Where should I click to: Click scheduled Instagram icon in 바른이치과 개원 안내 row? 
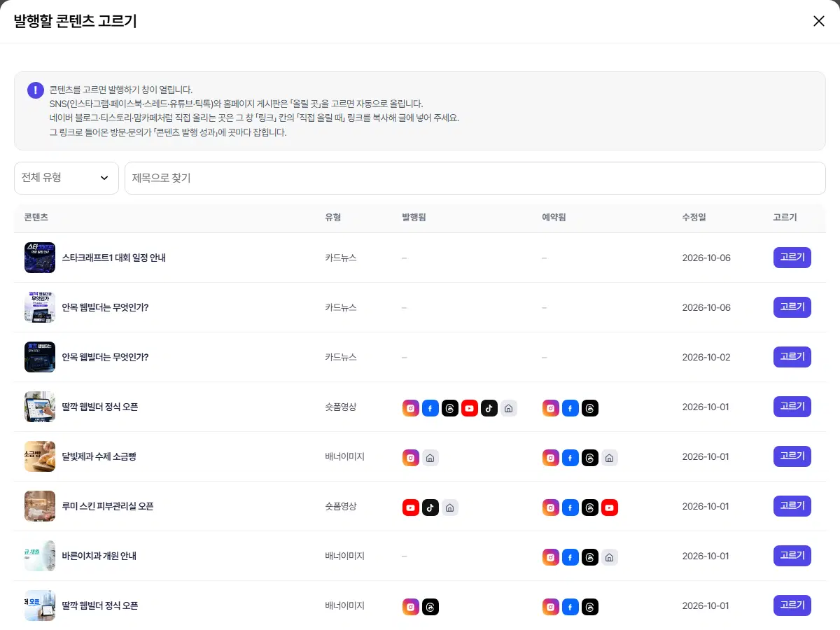click(x=551, y=557)
